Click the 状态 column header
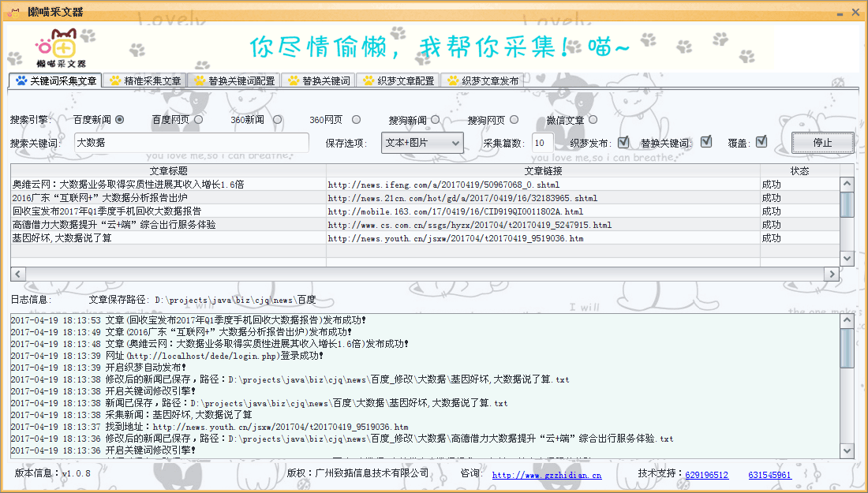This screenshot has width=868, height=493. pyautogui.click(x=800, y=171)
